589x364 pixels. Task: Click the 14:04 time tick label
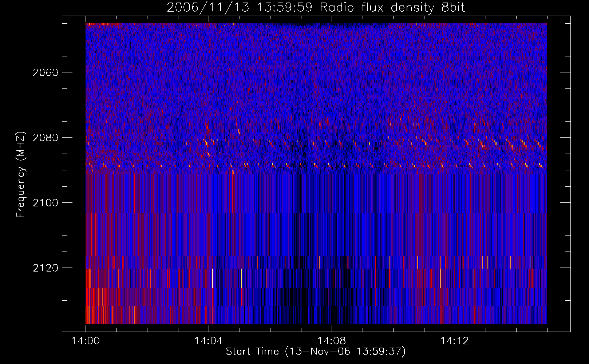coord(209,341)
